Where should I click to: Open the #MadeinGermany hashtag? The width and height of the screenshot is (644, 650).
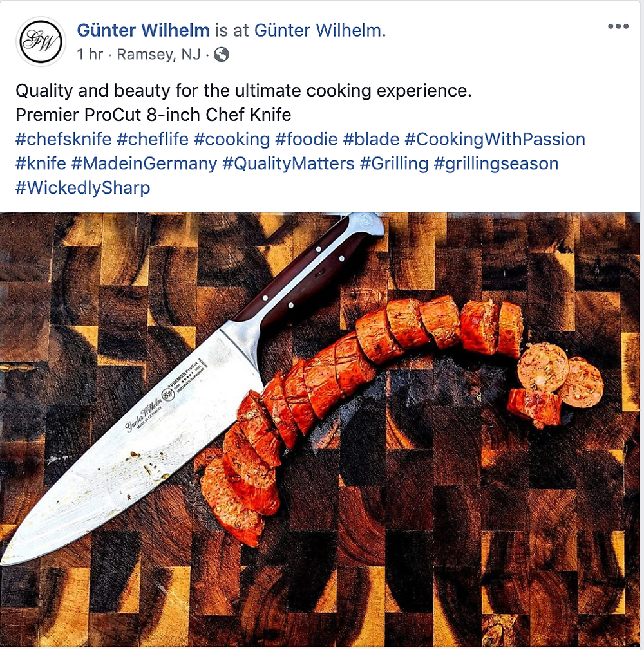click(x=144, y=163)
